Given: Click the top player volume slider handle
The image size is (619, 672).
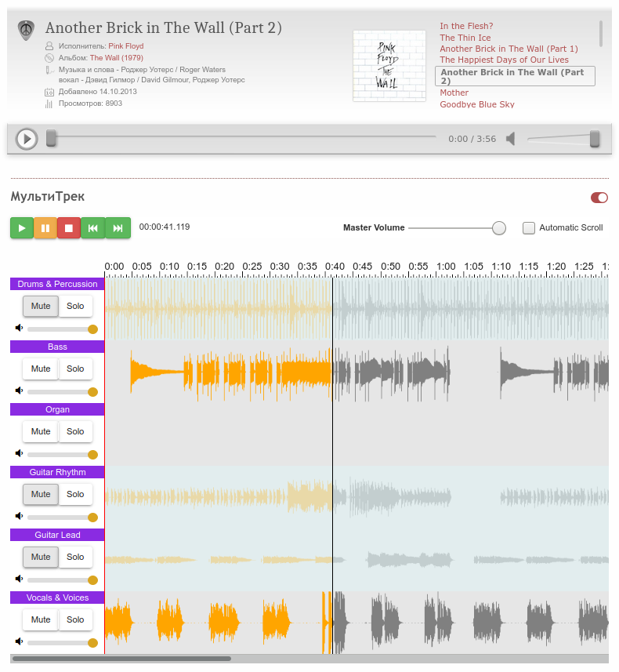Looking at the screenshot, I should pyautogui.click(x=595, y=139).
